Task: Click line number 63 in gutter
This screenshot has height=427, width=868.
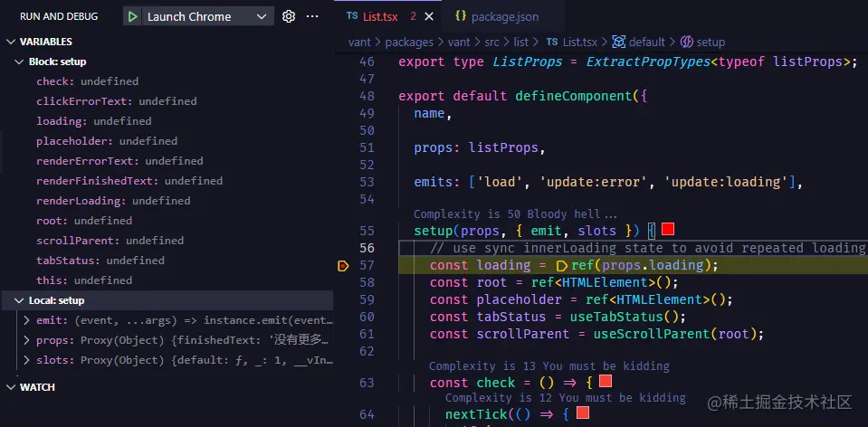Action: (367, 383)
